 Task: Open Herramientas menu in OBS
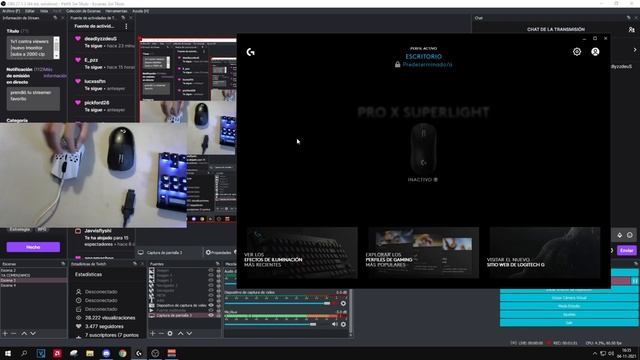click(116, 11)
